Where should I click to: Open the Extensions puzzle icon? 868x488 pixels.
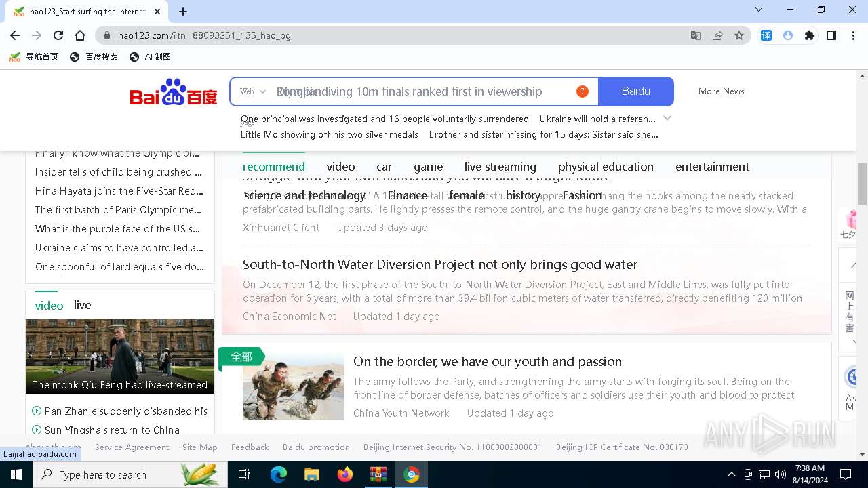(810, 35)
